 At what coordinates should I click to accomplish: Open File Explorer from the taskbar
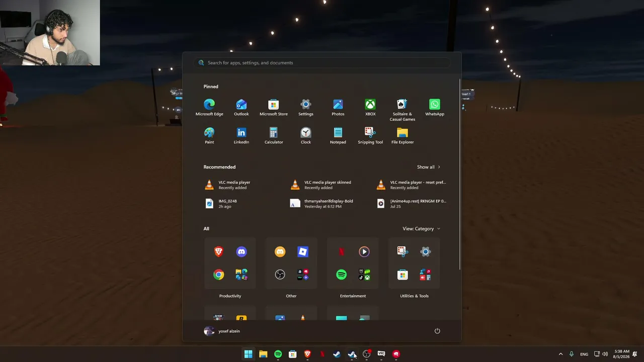tap(263, 354)
